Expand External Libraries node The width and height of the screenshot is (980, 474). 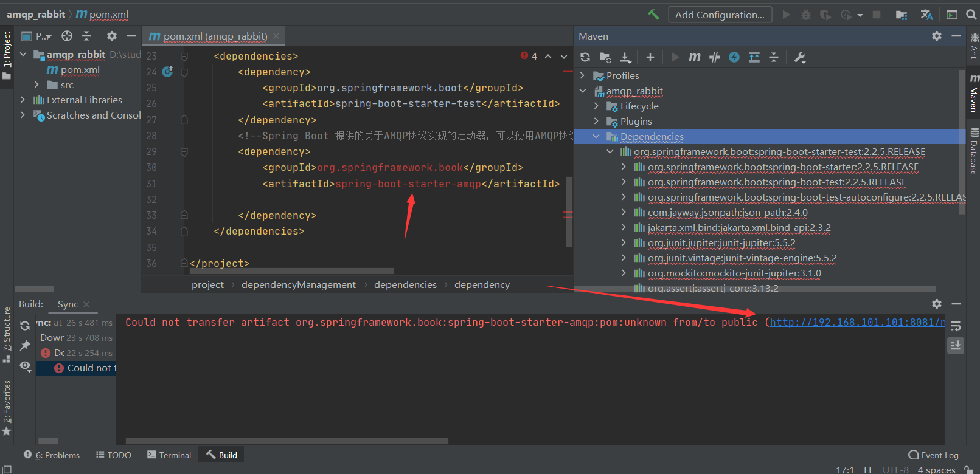(23, 100)
